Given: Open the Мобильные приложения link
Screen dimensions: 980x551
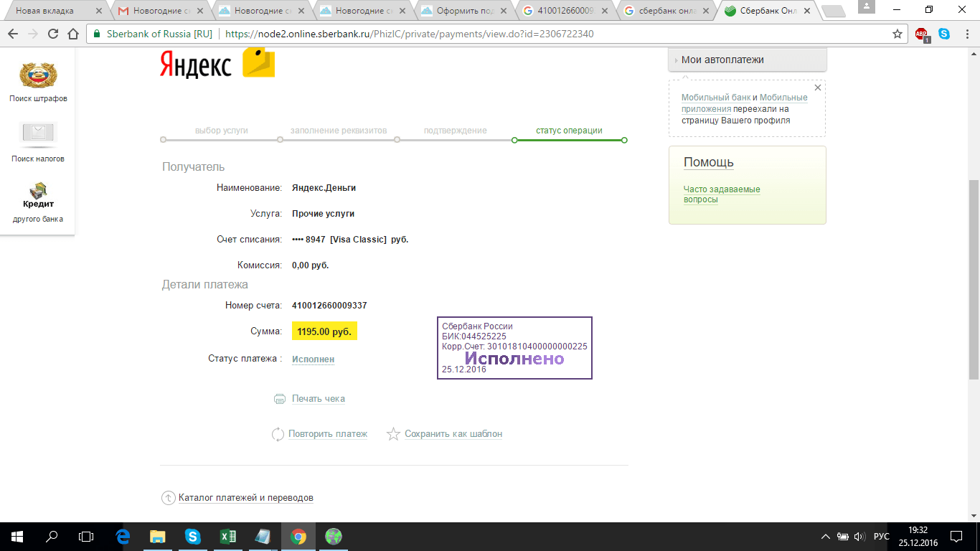Looking at the screenshot, I should (745, 103).
